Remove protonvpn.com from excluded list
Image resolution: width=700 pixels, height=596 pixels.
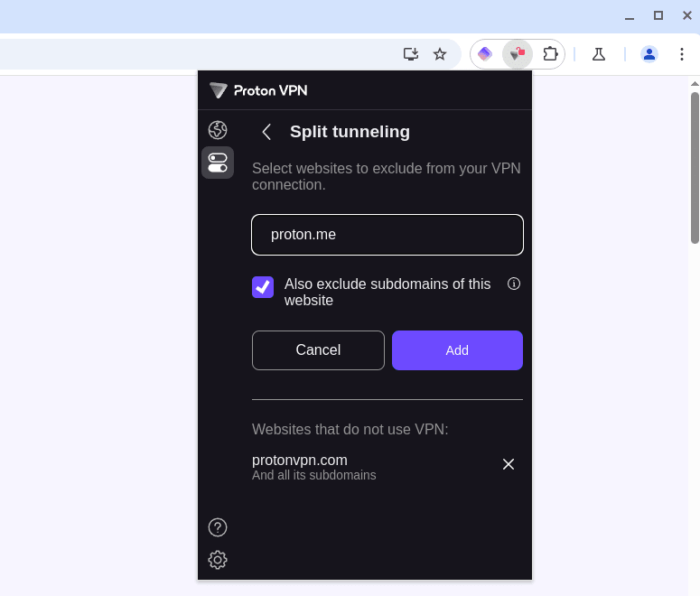[509, 464]
